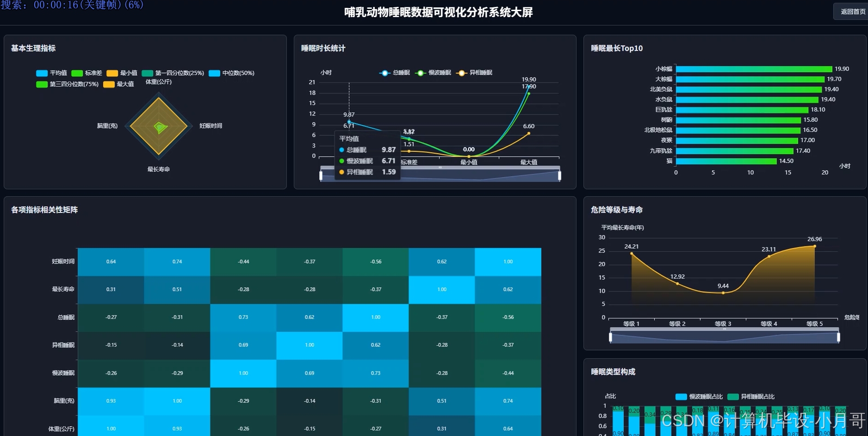This screenshot has width=868, height=436.
Task: Select the 小棕蝠 bar showing 19.90
Action: [754, 69]
